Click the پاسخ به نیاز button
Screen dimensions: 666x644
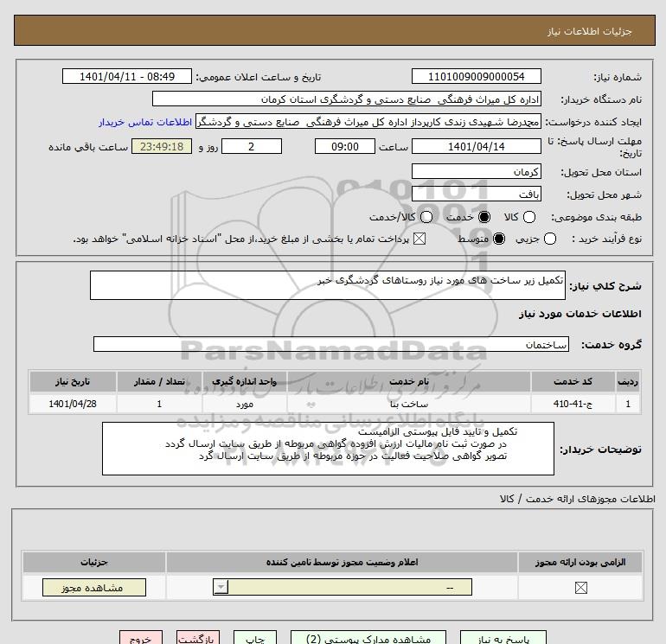503,638
